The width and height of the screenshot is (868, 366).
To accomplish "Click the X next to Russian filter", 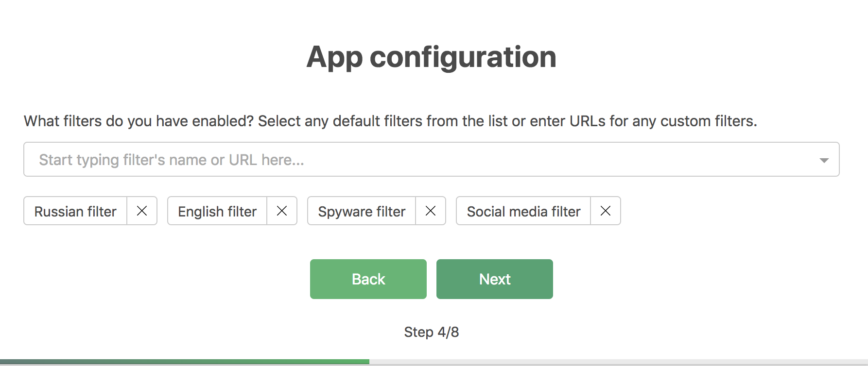I will click(x=142, y=211).
